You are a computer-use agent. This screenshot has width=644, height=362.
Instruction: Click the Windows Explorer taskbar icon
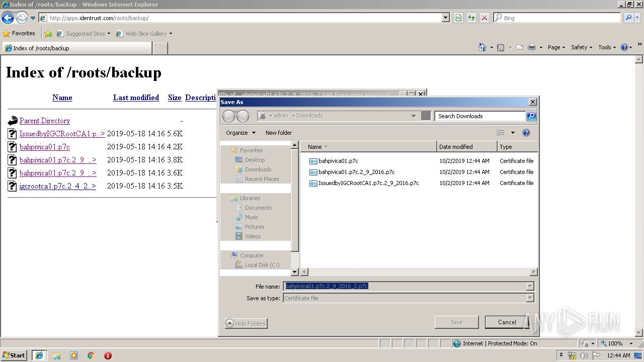click(57, 355)
